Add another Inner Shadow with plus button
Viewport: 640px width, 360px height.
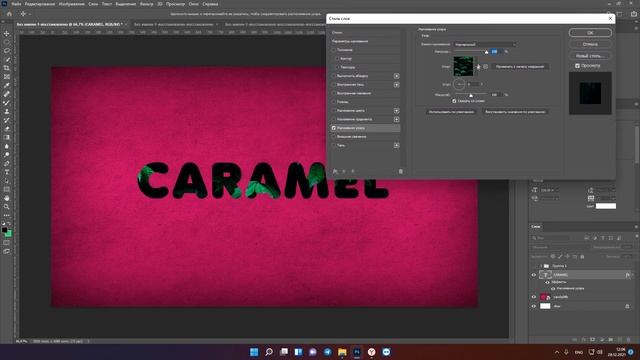coord(396,84)
